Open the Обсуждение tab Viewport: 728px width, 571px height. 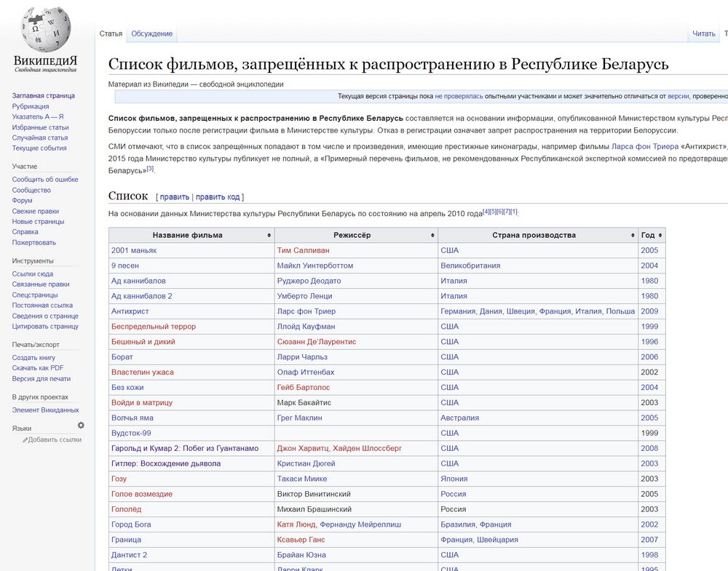152,33
